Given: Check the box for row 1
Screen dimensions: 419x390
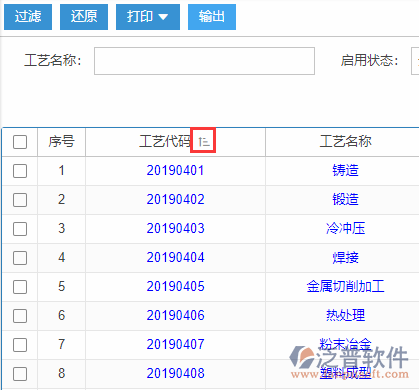Looking at the screenshot, I should [x=20, y=171].
